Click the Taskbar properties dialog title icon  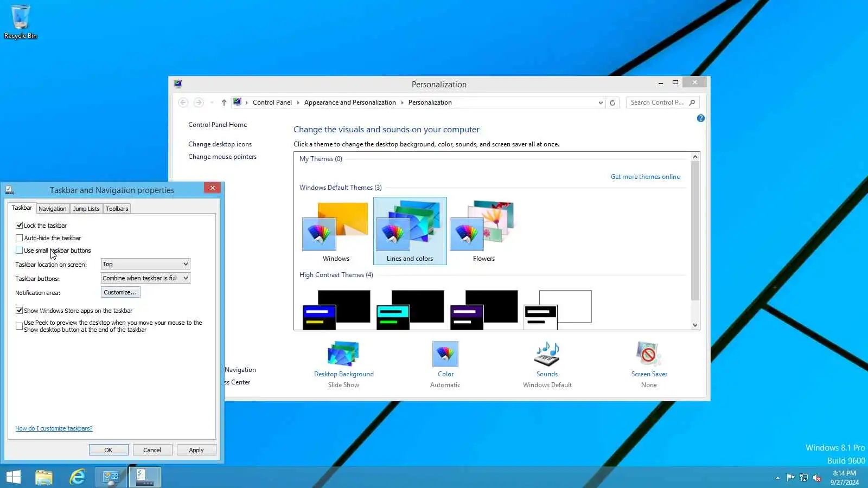(9, 190)
